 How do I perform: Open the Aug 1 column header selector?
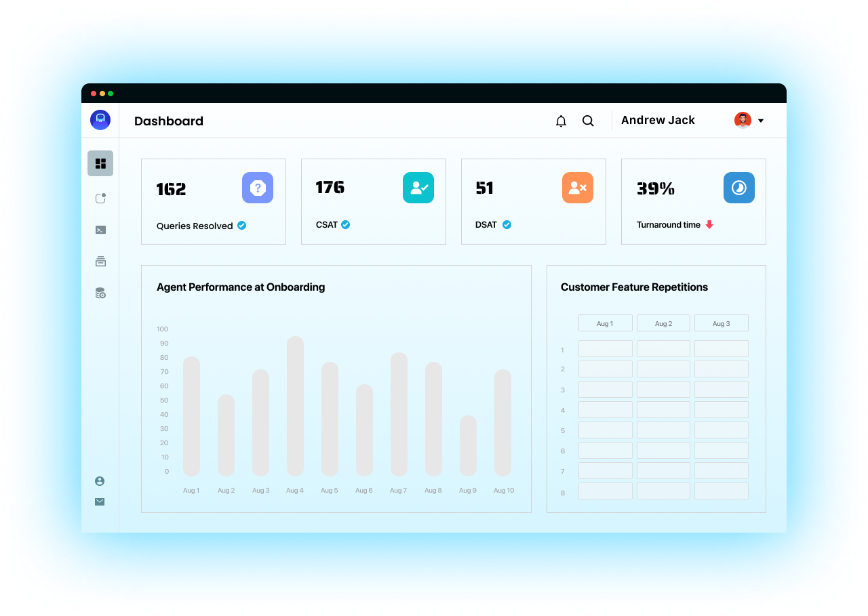click(x=605, y=323)
